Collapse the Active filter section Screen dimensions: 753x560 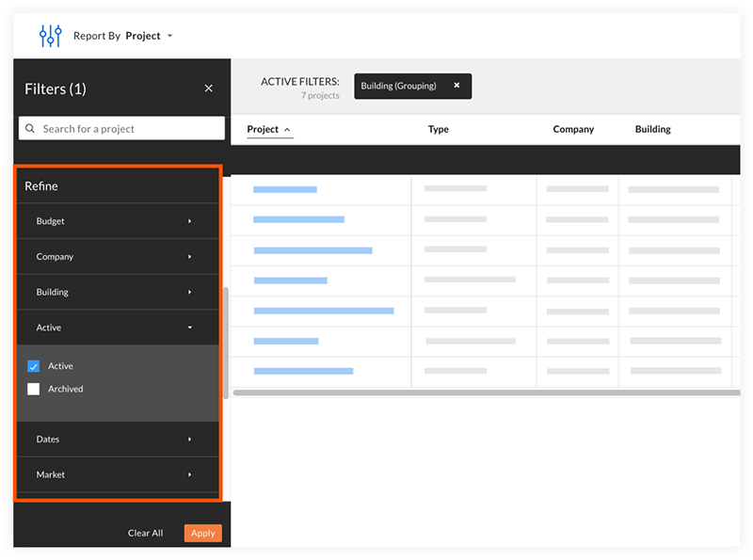click(118, 328)
